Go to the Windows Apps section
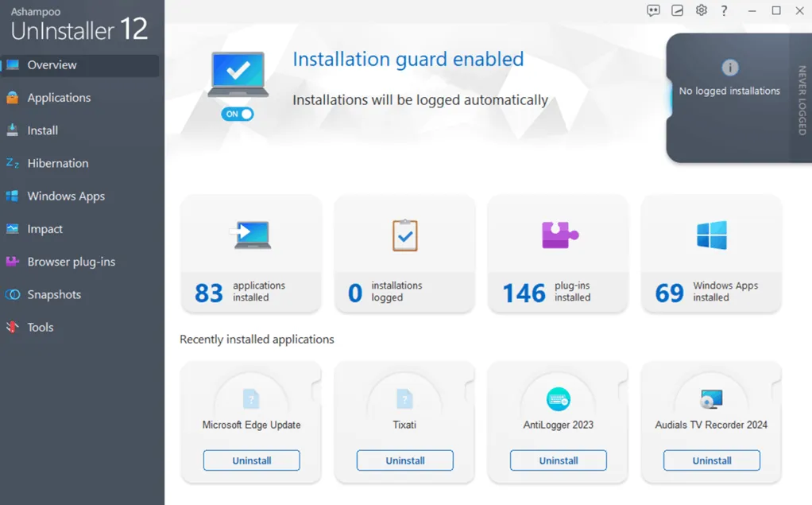This screenshot has width=812, height=505. [66, 196]
